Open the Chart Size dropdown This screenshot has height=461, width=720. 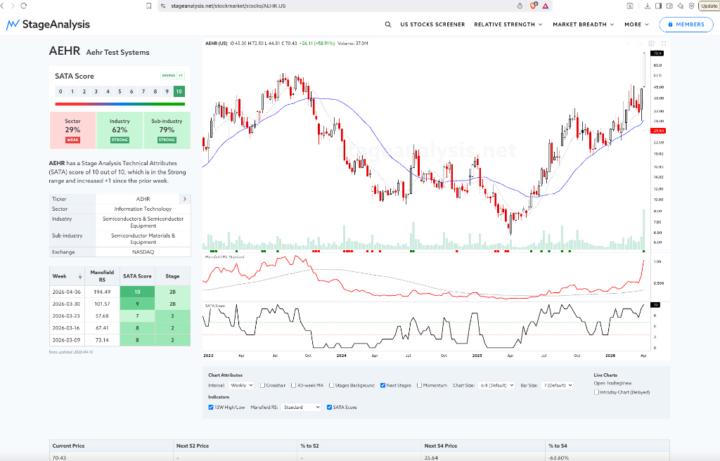coord(497,385)
